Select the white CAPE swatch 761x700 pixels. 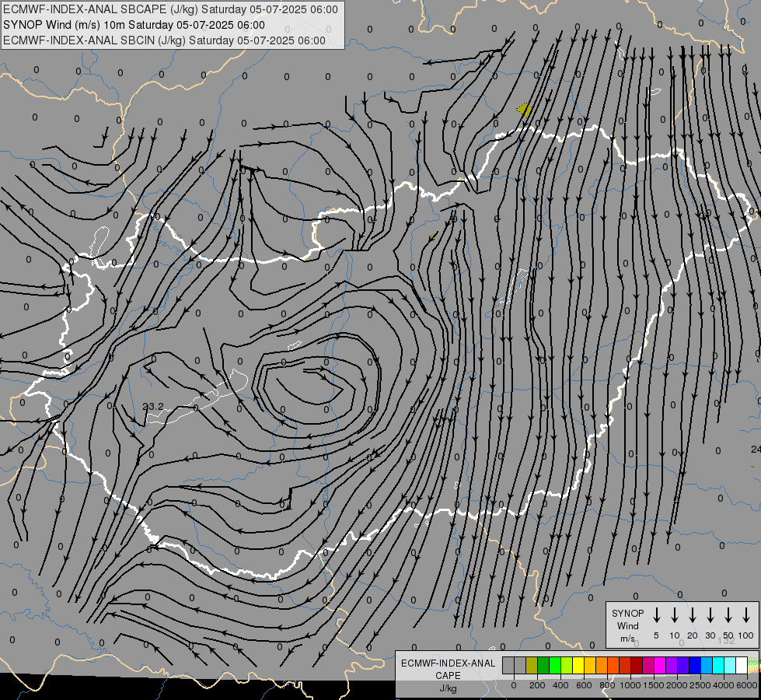[742, 666]
